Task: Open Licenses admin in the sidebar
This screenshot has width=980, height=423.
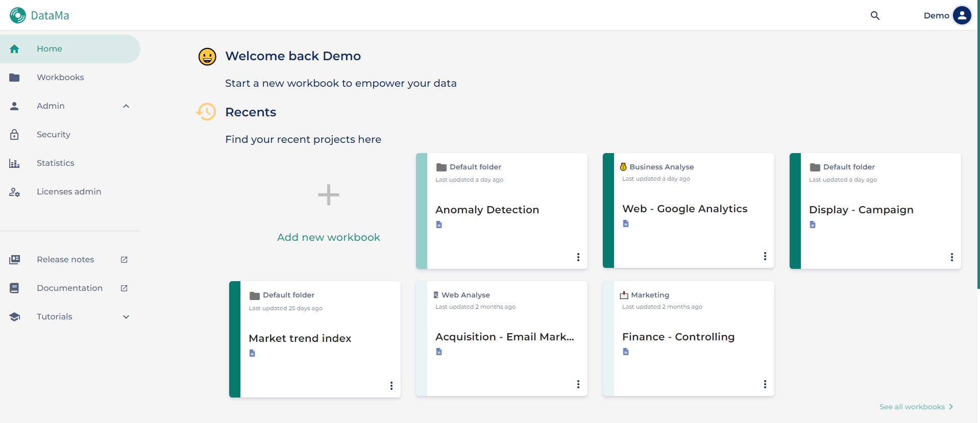Action: [70, 192]
